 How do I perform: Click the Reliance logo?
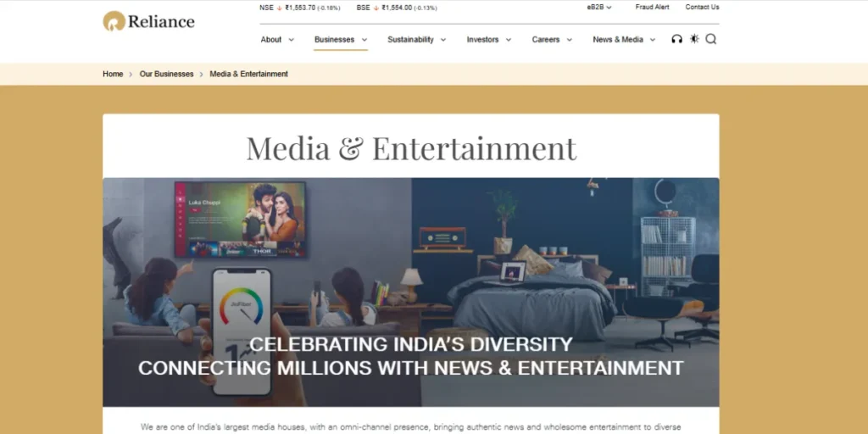click(148, 21)
